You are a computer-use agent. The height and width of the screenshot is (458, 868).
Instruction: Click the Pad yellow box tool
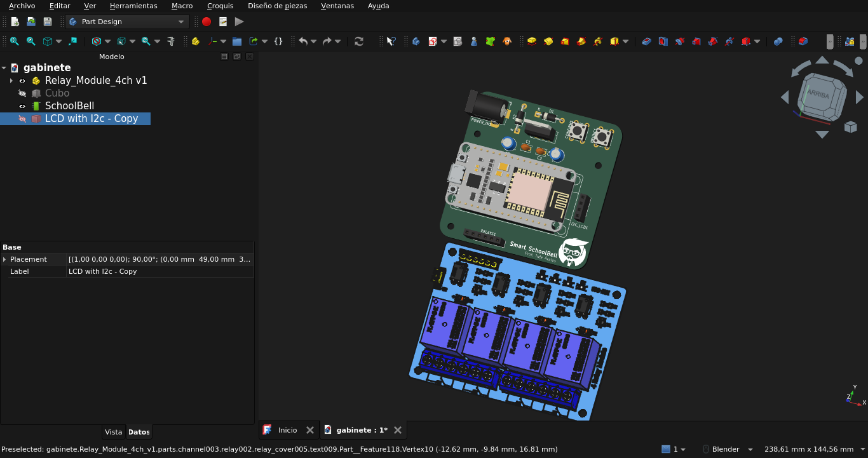[x=532, y=41]
